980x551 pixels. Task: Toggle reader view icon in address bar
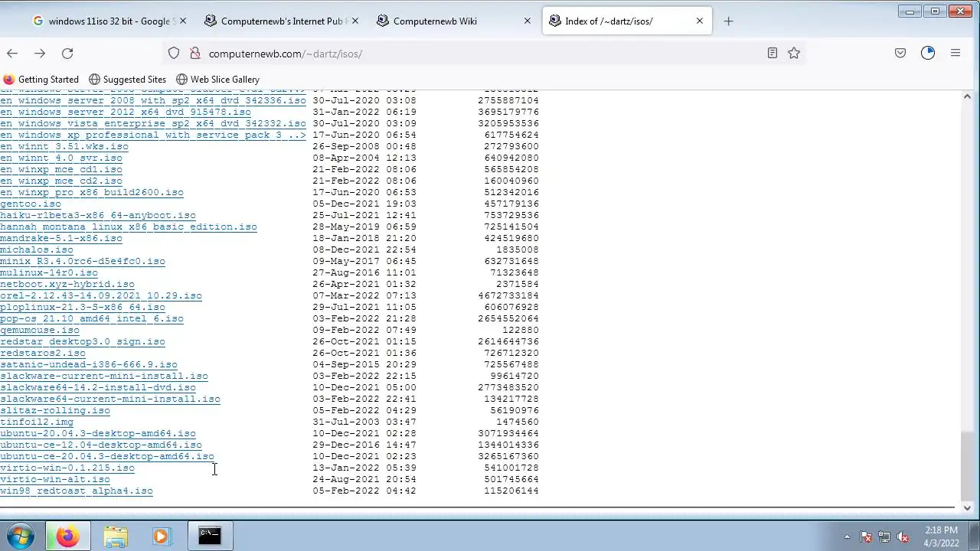(772, 53)
